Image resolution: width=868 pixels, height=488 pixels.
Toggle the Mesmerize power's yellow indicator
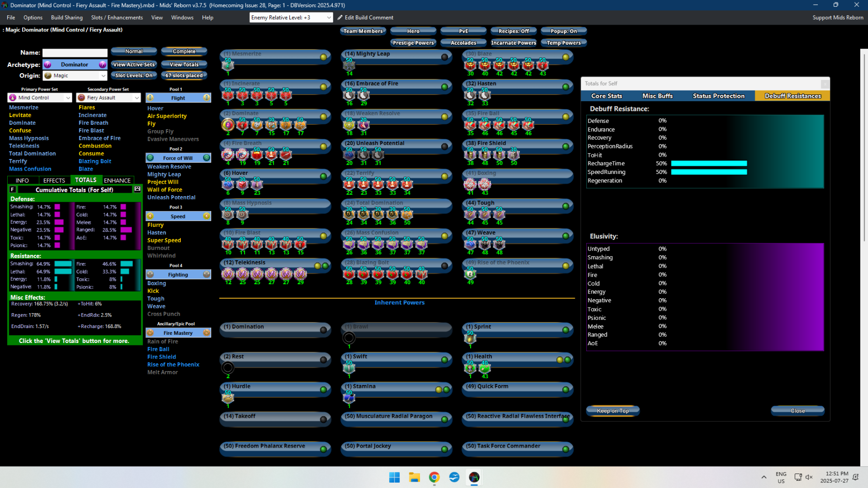pyautogui.click(x=324, y=57)
